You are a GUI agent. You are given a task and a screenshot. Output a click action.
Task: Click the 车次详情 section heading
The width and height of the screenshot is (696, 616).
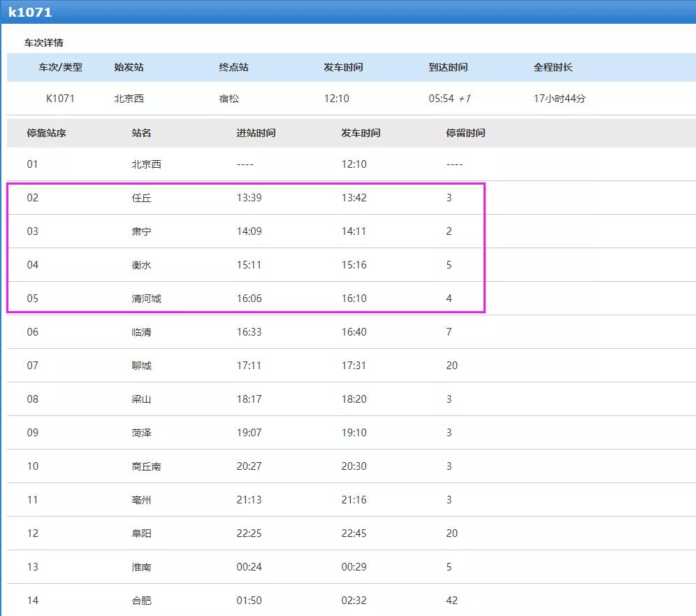(x=44, y=43)
